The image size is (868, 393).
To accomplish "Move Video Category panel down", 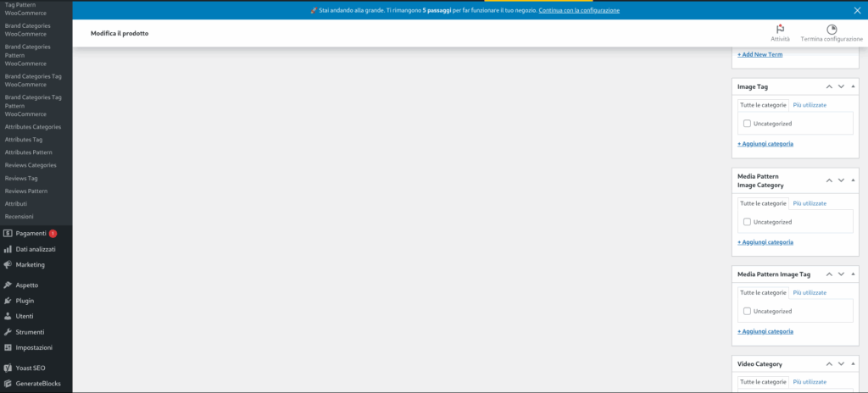I will [x=841, y=364].
